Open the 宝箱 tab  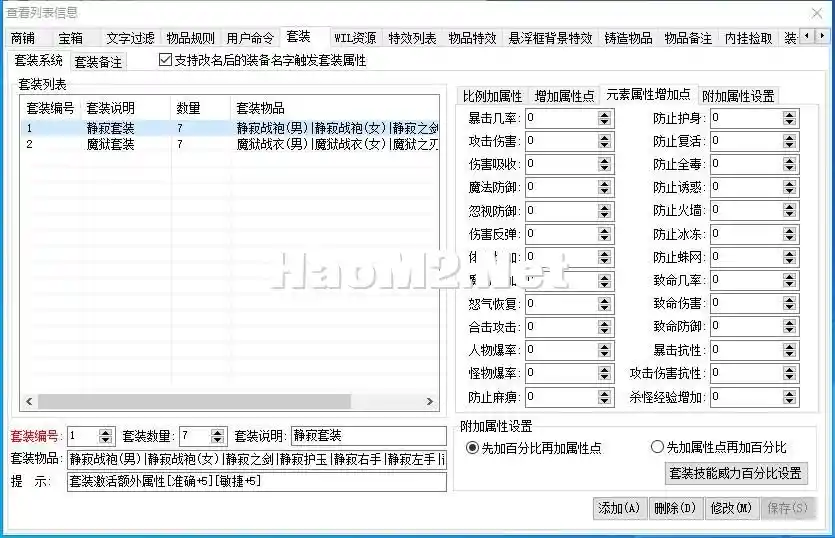[71, 38]
